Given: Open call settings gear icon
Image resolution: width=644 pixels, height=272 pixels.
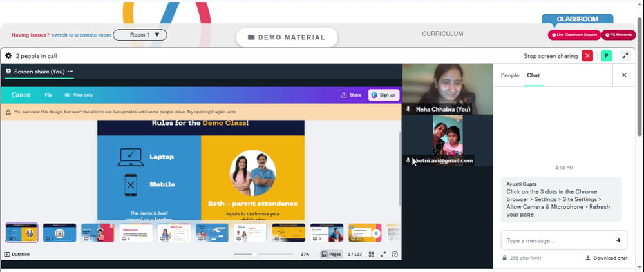Looking at the screenshot, I should 8,56.
